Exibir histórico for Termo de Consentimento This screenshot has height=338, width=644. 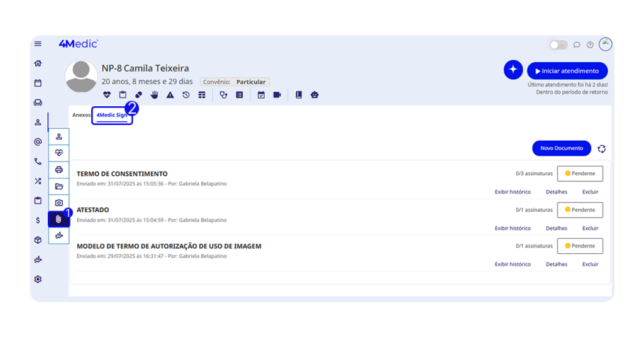tap(513, 192)
